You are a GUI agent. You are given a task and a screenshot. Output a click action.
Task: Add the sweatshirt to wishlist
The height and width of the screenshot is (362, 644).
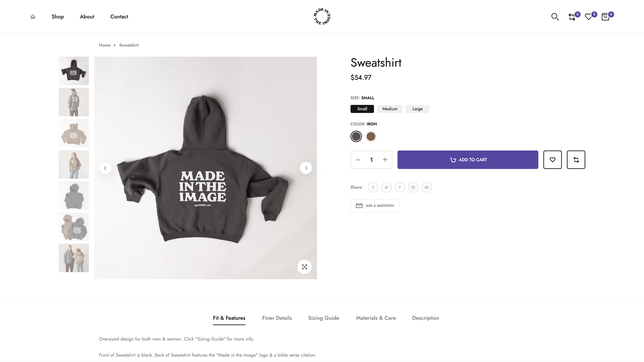tap(552, 160)
